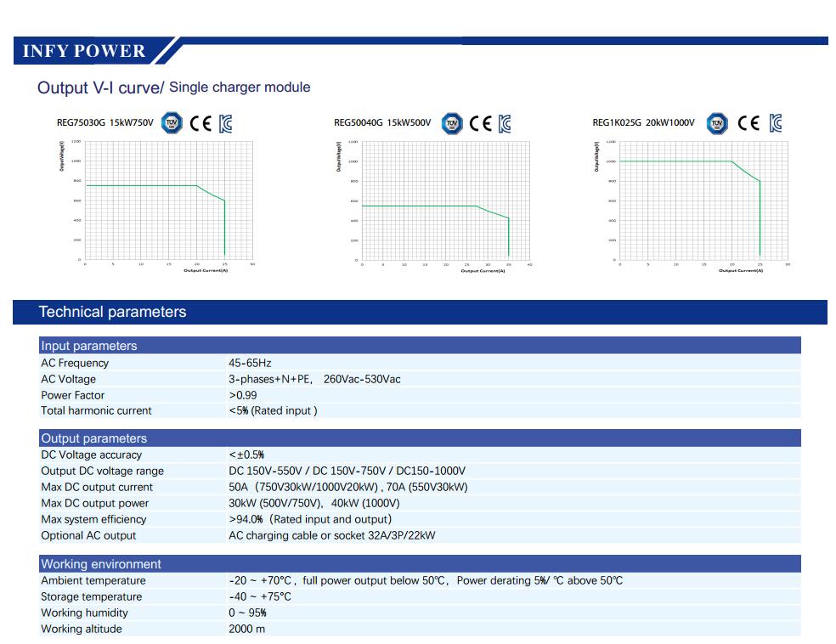
Task: Select the 'Ambient temperature' label
Action: tap(93, 580)
